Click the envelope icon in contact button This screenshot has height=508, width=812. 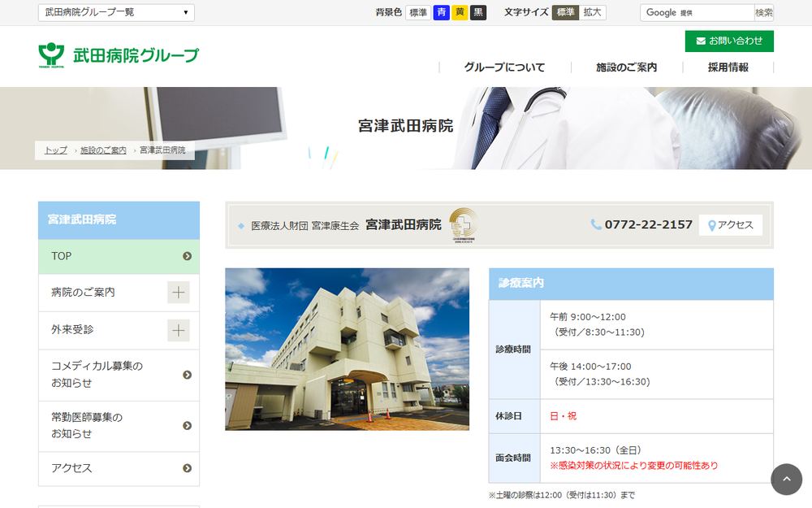click(x=701, y=41)
